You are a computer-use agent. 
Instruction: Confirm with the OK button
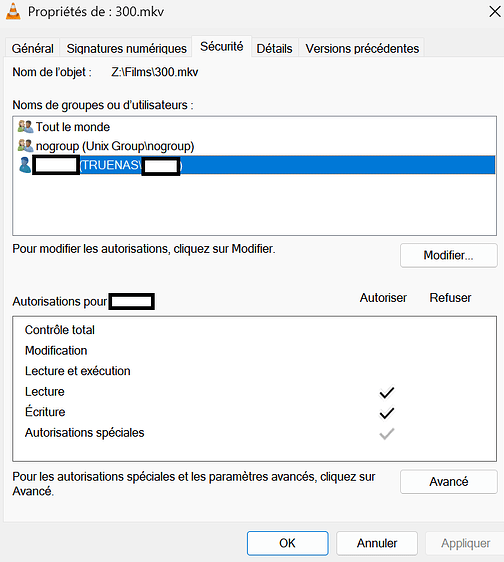point(287,543)
